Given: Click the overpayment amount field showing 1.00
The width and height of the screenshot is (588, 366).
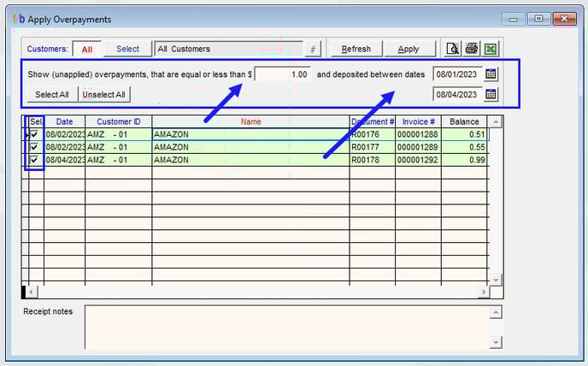Looking at the screenshot, I should pos(283,74).
